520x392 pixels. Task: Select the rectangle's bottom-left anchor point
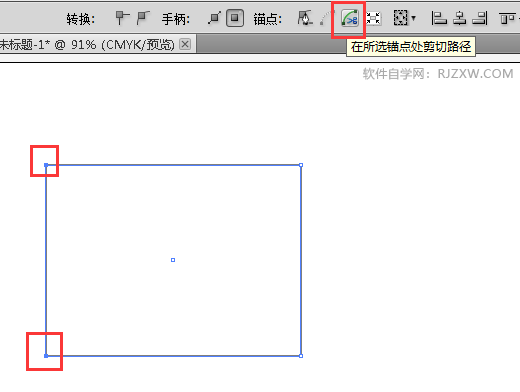pyautogui.click(x=46, y=356)
